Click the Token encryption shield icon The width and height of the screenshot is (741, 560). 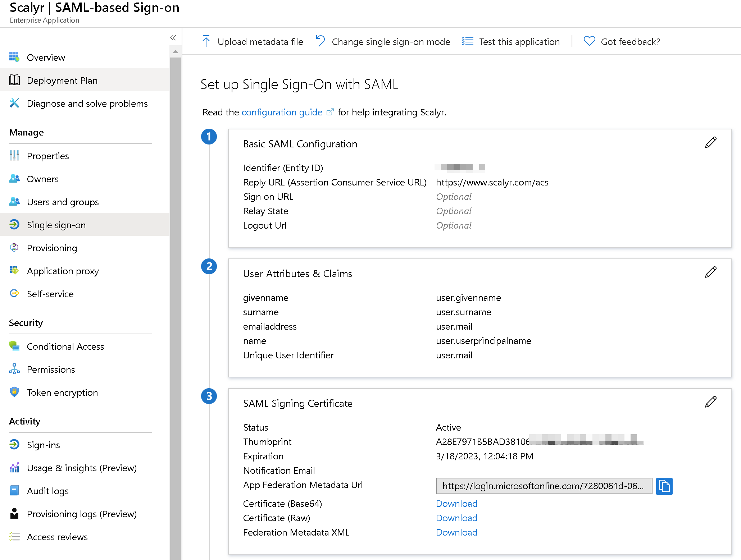pos(14,392)
